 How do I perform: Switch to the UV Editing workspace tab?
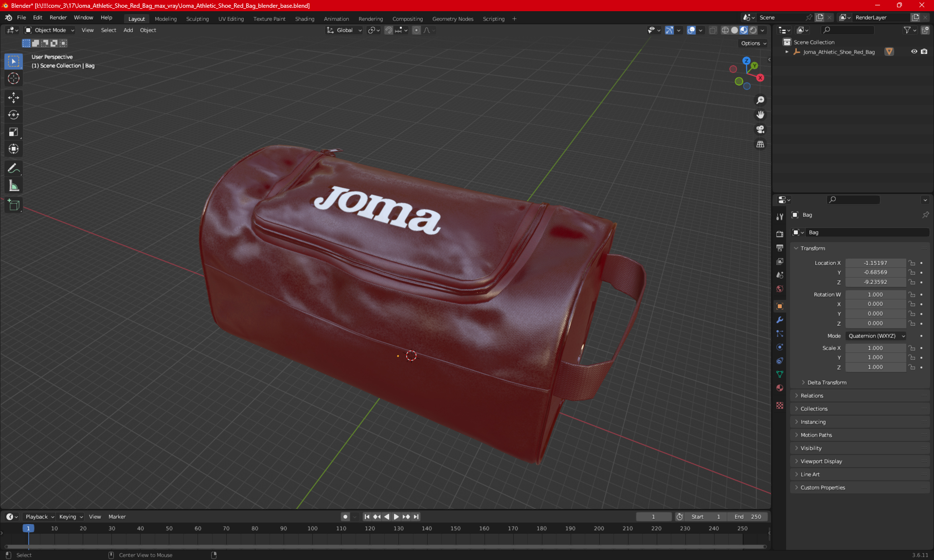pos(231,19)
